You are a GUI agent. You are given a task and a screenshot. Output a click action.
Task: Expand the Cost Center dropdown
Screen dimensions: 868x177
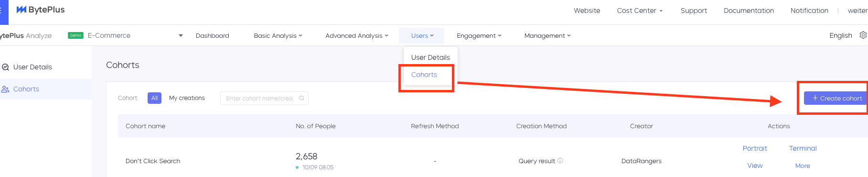coord(640,11)
